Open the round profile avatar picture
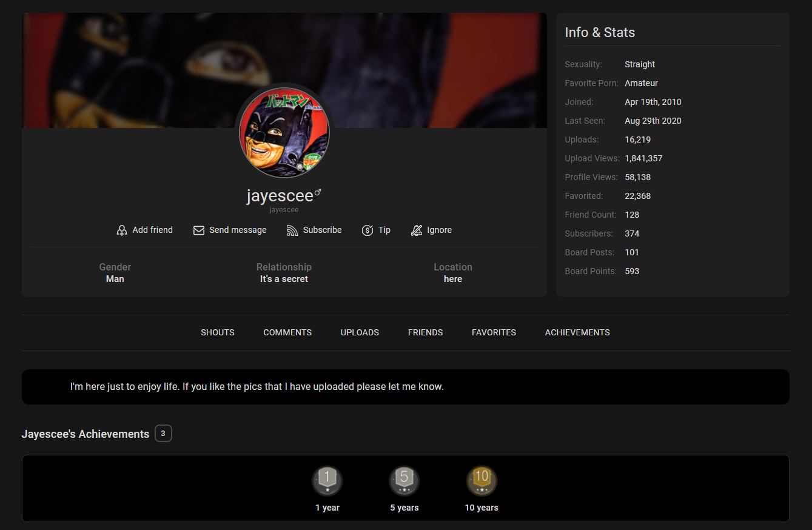Screen dimensions: 812x530 pos(284,132)
